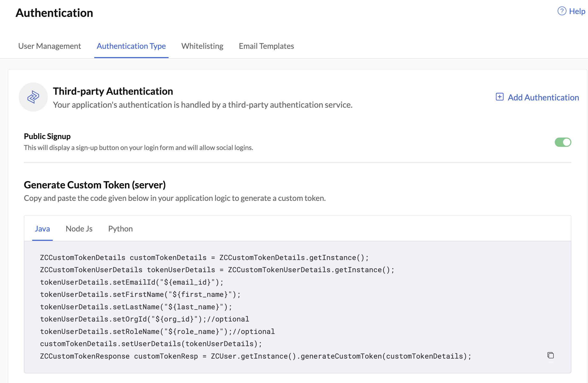Viewport: 588px width, 383px height.
Task: Disable the Public Signup toggle
Action: [x=563, y=142]
